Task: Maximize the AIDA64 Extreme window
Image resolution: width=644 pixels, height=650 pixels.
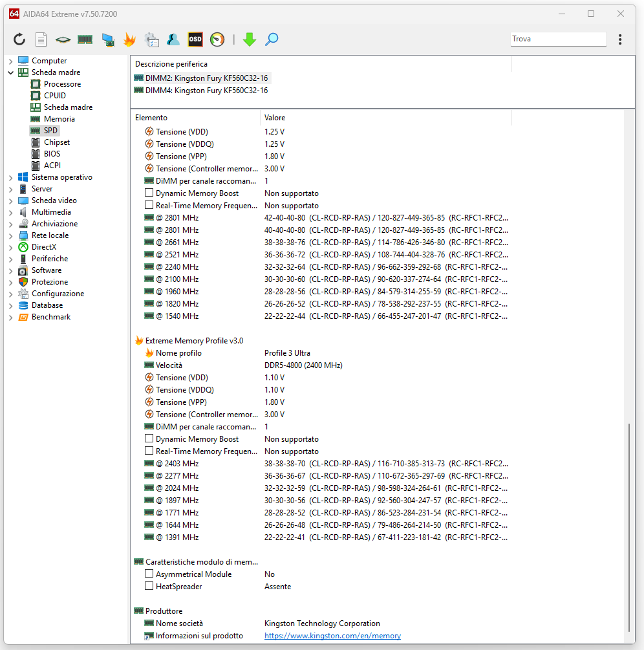Action: (x=591, y=14)
